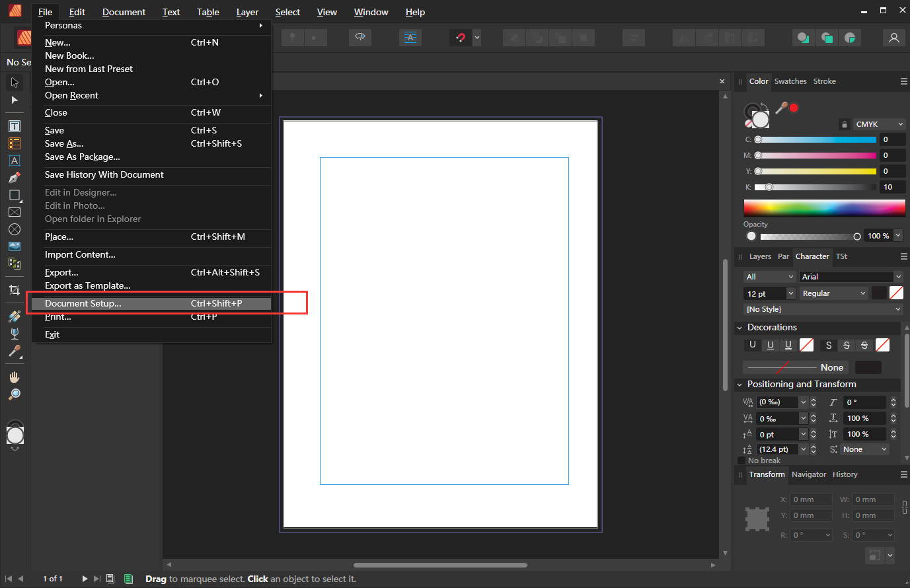
Task: Toggle double Underline decoration
Action: coord(788,345)
